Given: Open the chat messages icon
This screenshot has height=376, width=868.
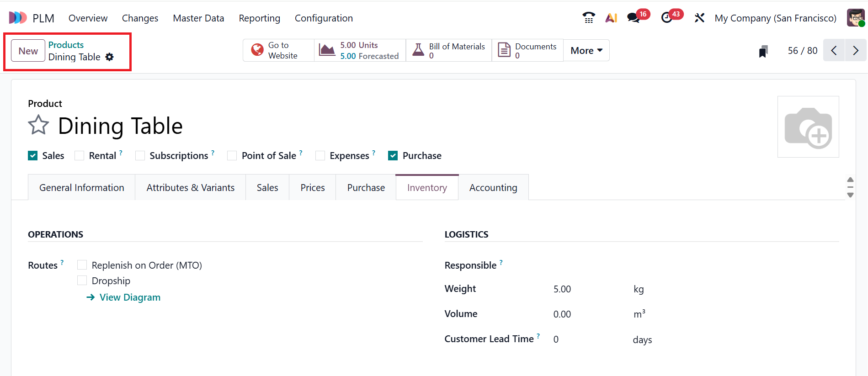Looking at the screenshot, I should pos(634,18).
